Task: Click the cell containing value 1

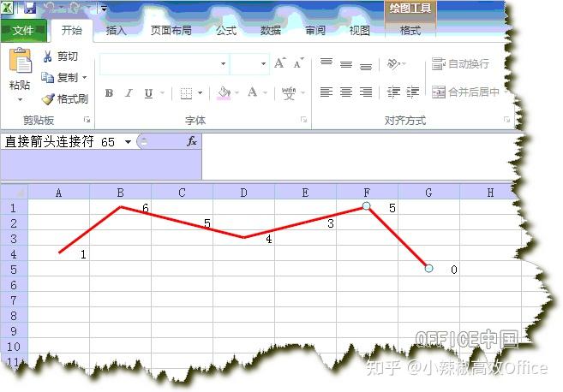Action: 59,254
